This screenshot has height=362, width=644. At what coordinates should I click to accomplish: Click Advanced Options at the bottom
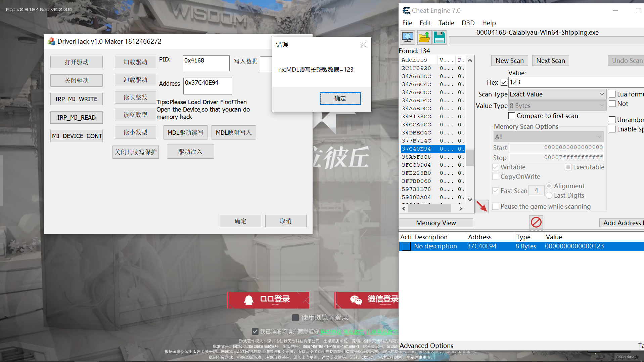[426, 346]
